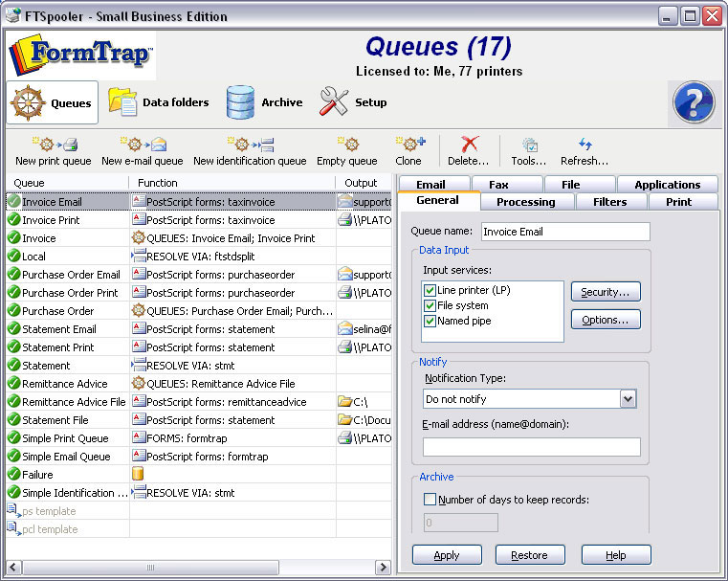Click the New print queue icon
728x581 pixels.
pos(54,145)
